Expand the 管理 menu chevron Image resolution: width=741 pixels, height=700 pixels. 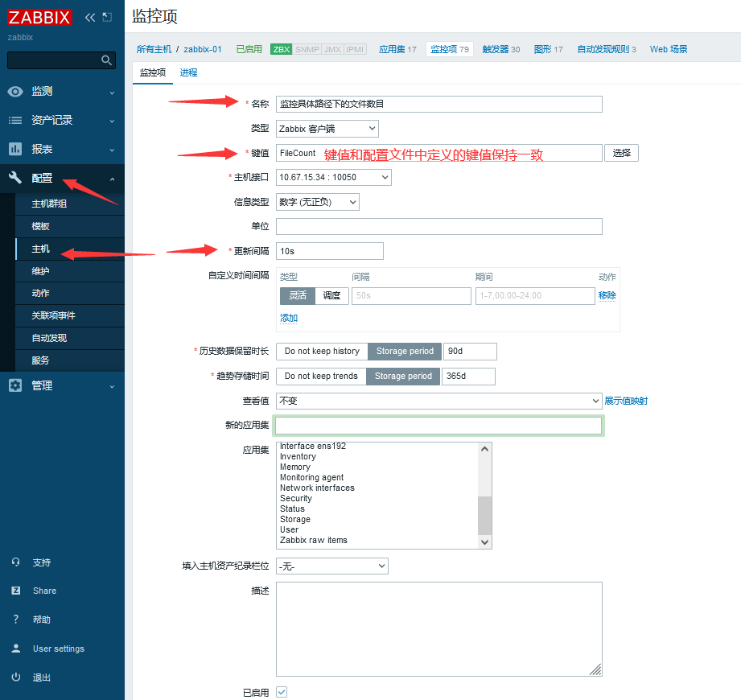112,387
